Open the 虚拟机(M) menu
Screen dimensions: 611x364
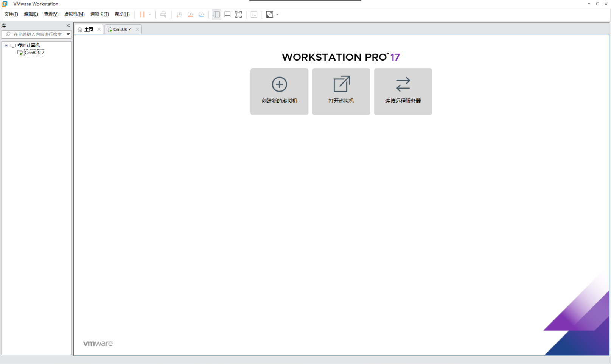click(74, 14)
